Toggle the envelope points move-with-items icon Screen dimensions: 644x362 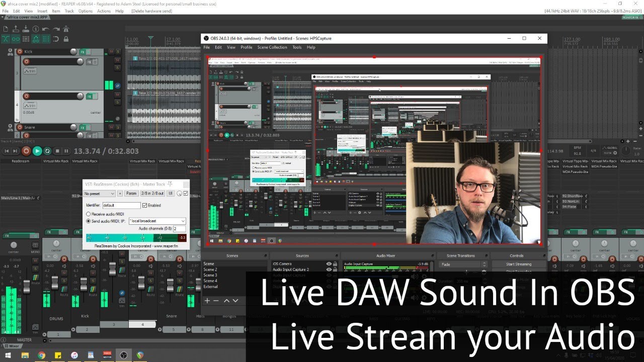36,39
